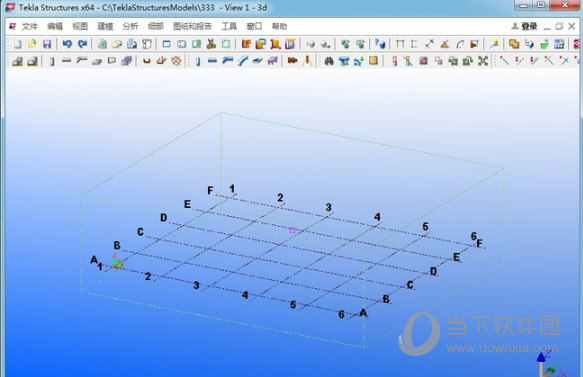Open the 分析 menu
This screenshot has height=377, width=583.
(130, 26)
